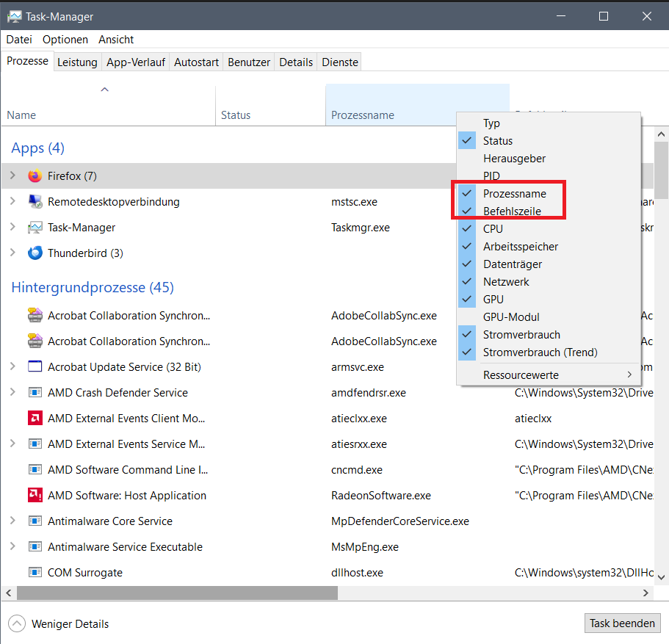669x644 pixels.
Task: Switch to the Dienste tab
Action: click(339, 62)
